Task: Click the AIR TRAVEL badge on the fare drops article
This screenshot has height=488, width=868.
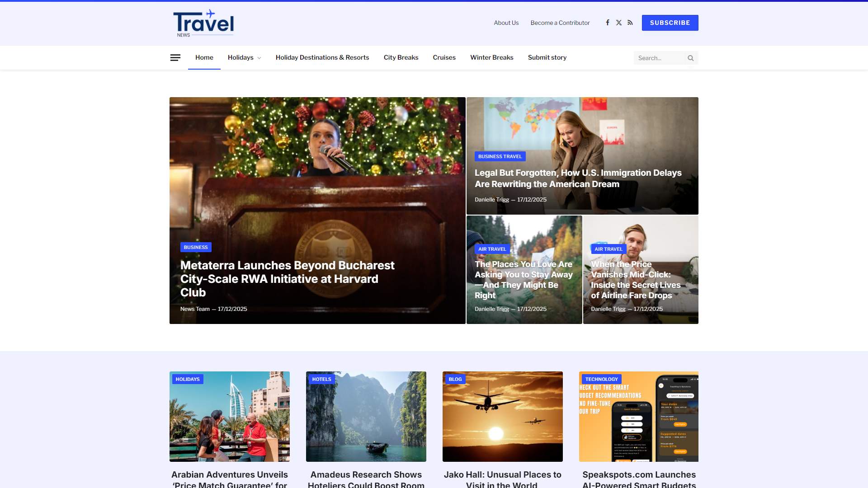Action: (608, 249)
